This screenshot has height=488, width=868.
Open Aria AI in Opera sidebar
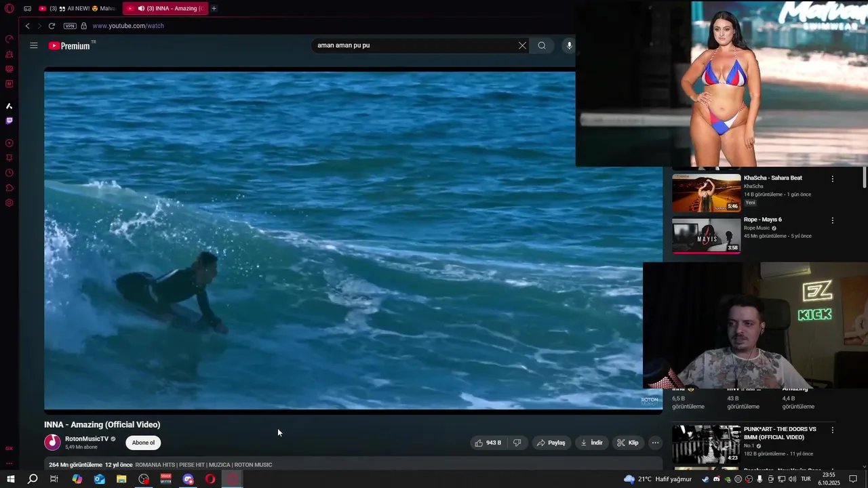[9, 106]
